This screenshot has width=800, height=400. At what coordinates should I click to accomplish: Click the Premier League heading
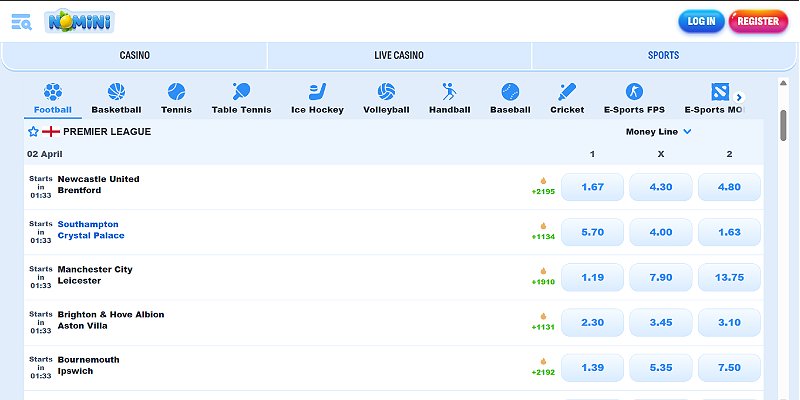pos(107,132)
